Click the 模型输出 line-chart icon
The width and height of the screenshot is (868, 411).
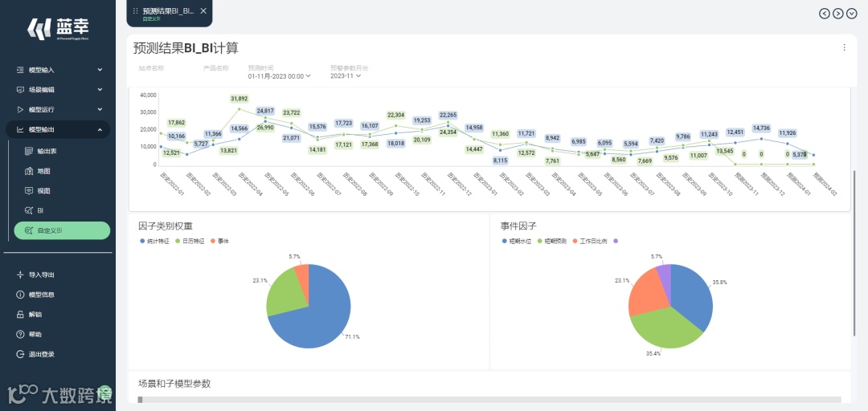coord(20,129)
